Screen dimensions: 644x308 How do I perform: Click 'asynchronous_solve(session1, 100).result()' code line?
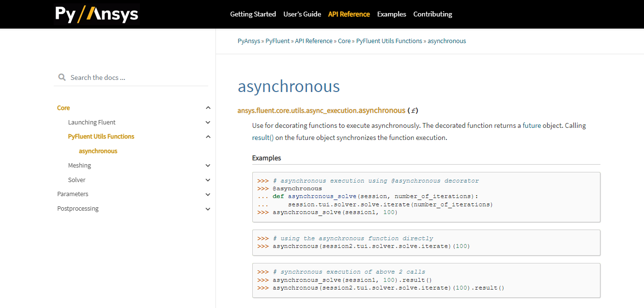click(x=352, y=280)
